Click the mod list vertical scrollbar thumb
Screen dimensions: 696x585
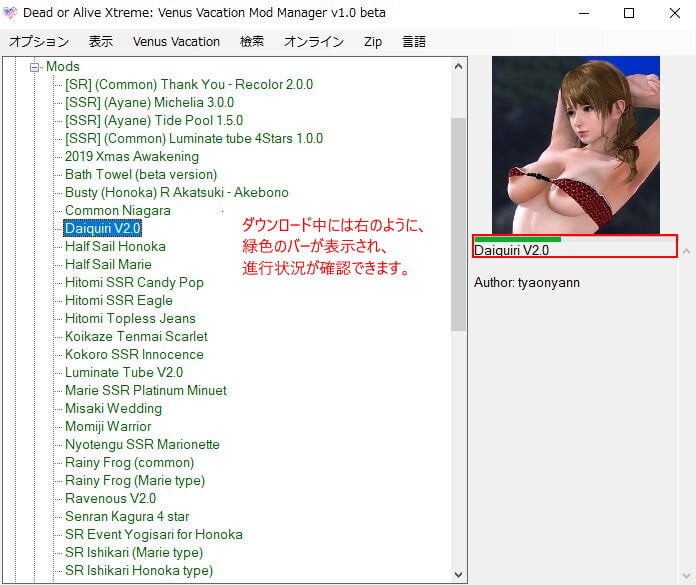pyautogui.click(x=459, y=224)
